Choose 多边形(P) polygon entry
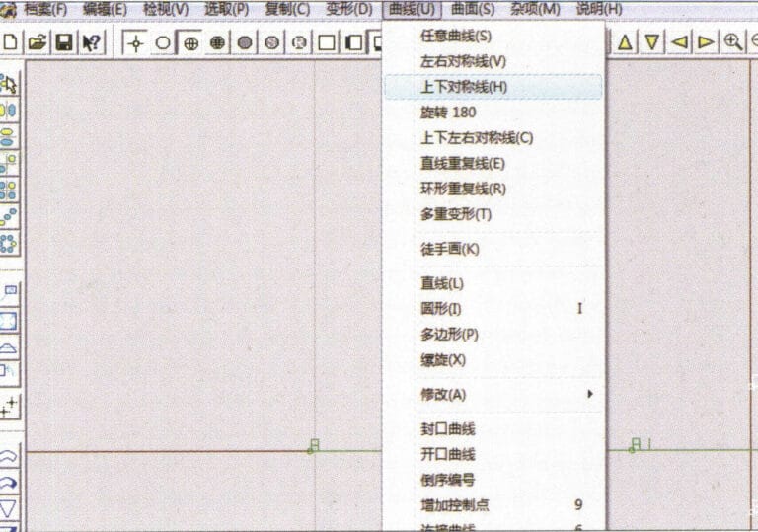Image resolution: width=758 pixels, height=532 pixels. click(494, 335)
